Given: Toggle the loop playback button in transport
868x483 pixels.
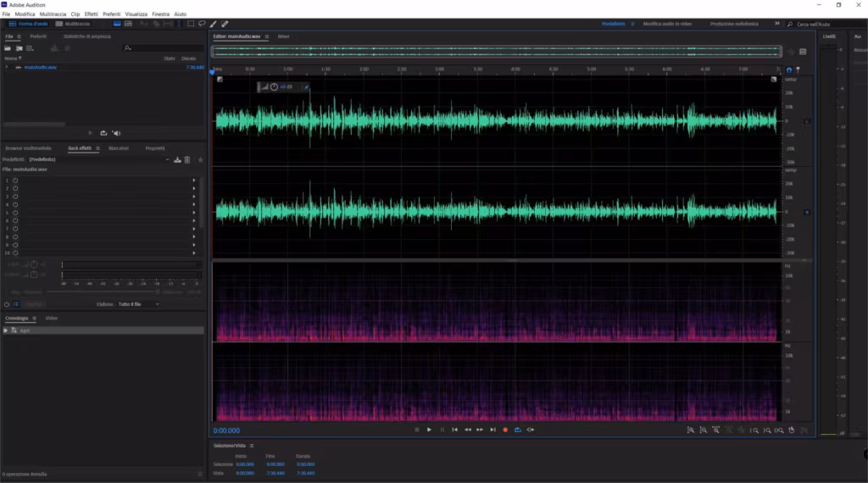Looking at the screenshot, I should (x=518, y=430).
